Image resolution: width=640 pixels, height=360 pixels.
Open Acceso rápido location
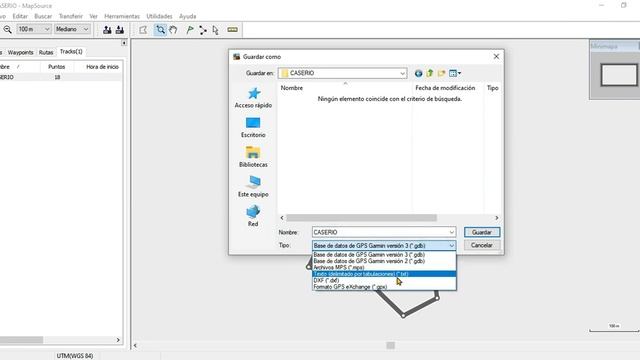(x=253, y=98)
